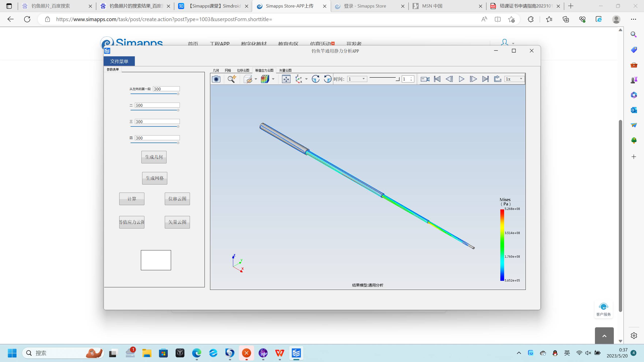Go back in browser
This screenshot has height=362, width=644.
click(x=10, y=19)
